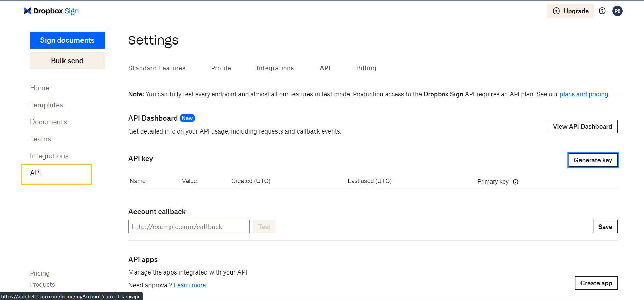The width and height of the screenshot is (644, 300).
Task: Click the Account callback heading
Action: pos(157,212)
